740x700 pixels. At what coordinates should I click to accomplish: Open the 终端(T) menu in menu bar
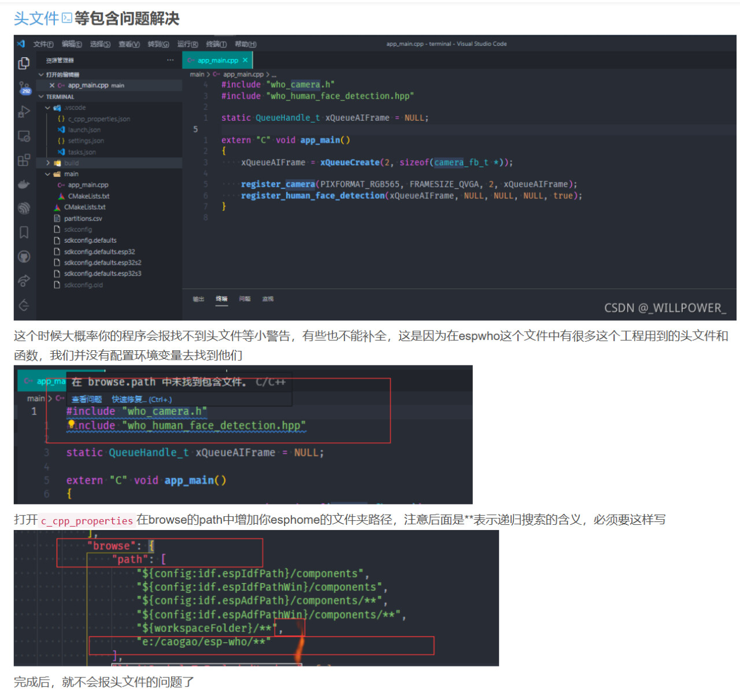pyautogui.click(x=216, y=44)
